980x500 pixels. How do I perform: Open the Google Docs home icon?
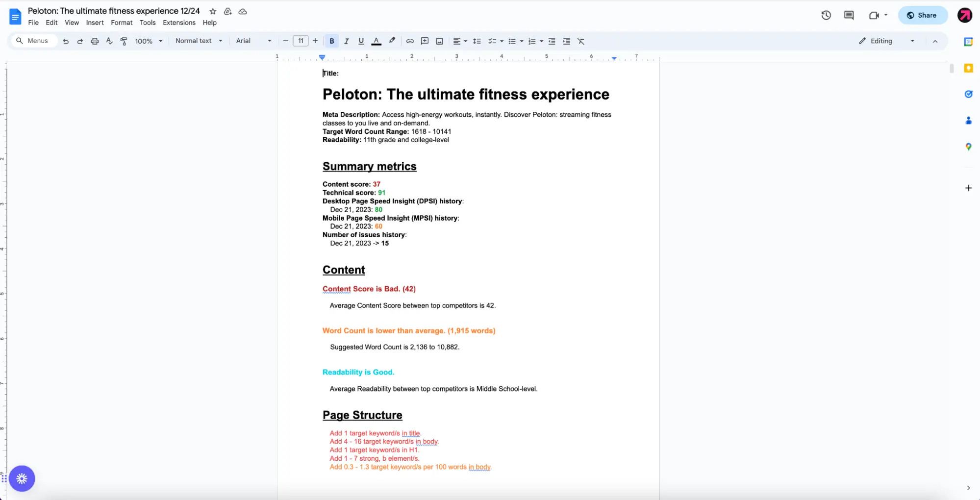[x=15, y=16]
